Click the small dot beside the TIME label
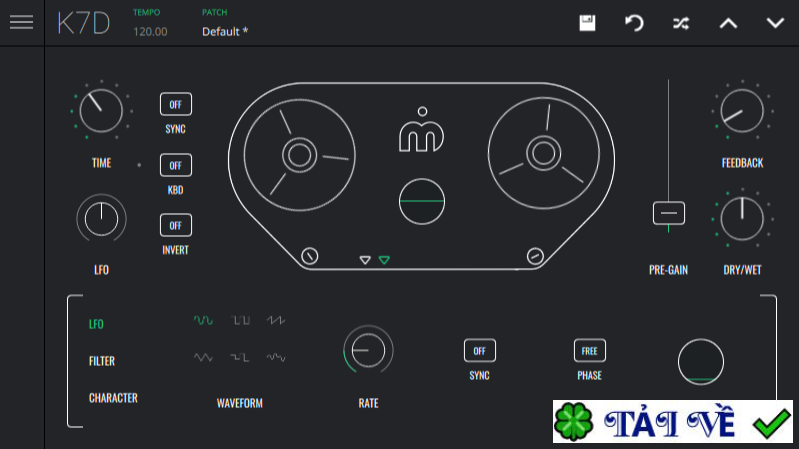Image resolution: width=799 pixels, height=449 pixels. tap(139, 165)
